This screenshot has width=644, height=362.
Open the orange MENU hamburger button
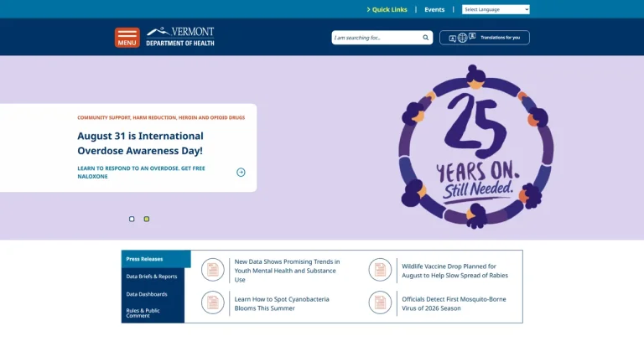127,38
